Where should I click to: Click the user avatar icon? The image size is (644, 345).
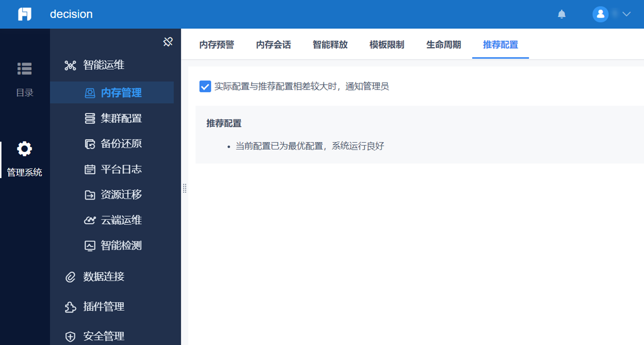click(600, 14)
